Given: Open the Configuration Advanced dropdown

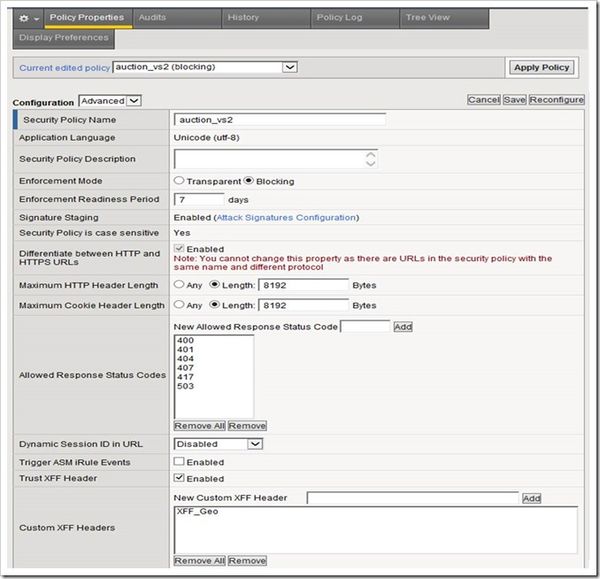Looking at the screenshot, I should (x=110, y=101).
